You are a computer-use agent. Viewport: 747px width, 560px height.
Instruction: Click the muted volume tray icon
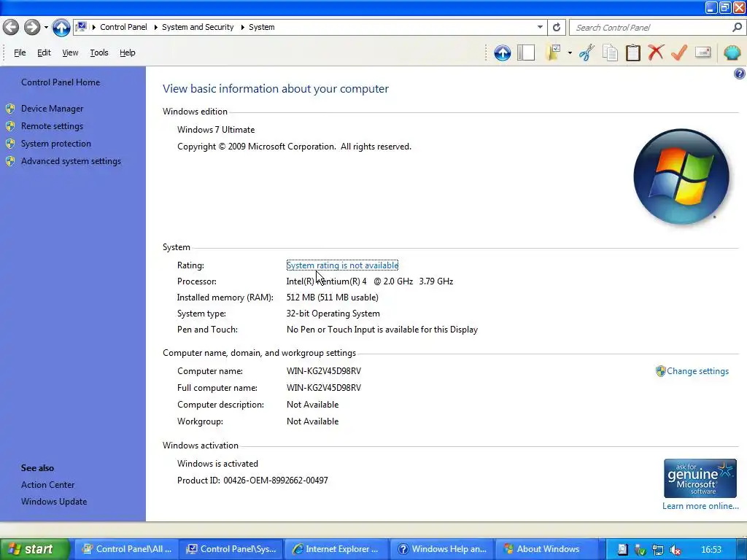click(x=675, y=550)
